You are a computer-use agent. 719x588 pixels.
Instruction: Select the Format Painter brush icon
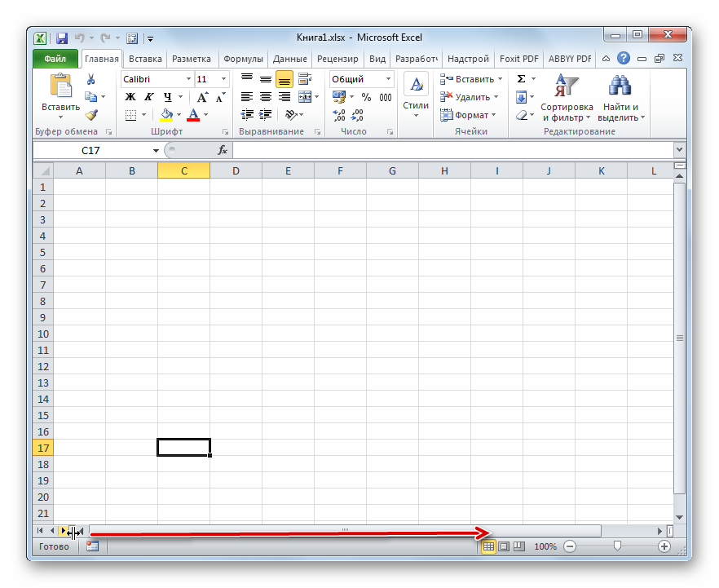[91, 115]
